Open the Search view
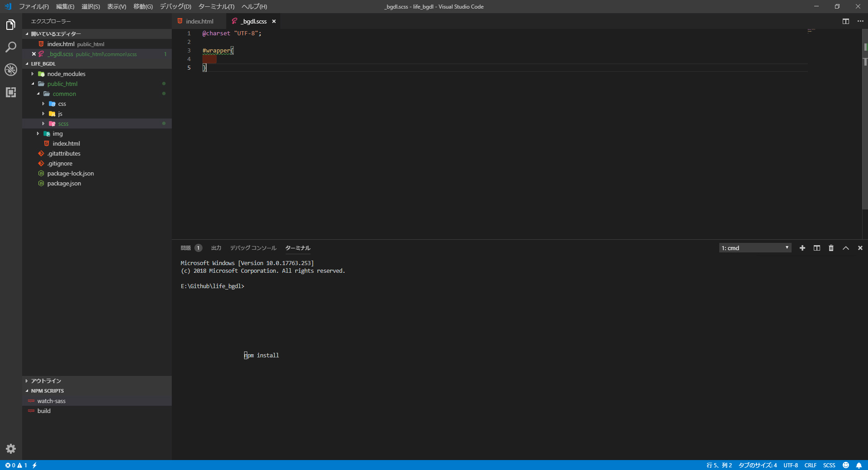The height and width of the screenshot is (470, 868). pos(11,47)
